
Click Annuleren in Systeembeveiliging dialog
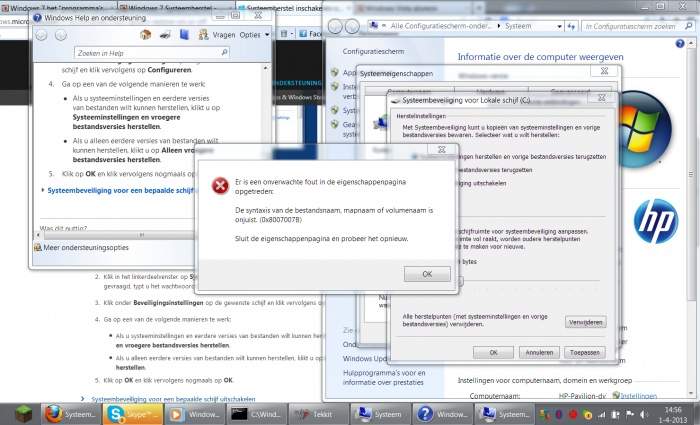pyautogui.click(x=539, y=353)
